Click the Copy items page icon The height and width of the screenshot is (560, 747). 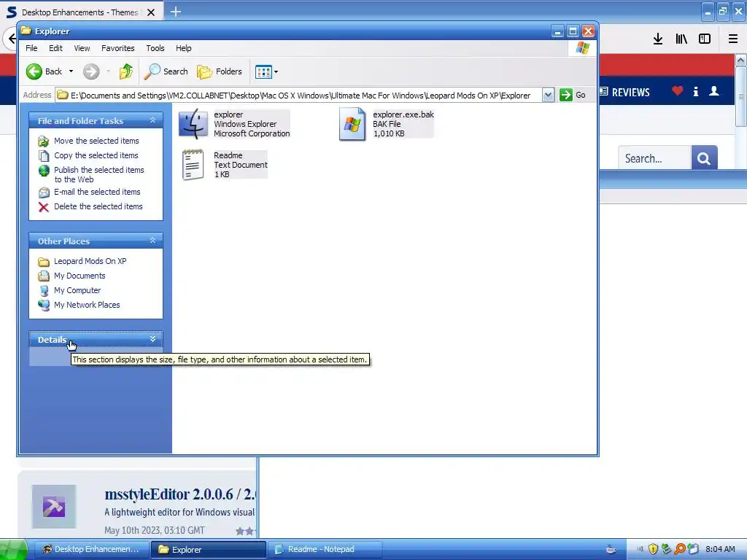tap(43, 156)
